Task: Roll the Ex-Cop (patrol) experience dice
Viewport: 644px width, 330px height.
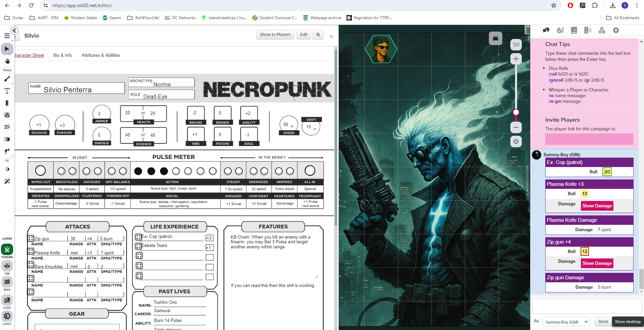Action: click(138, 237)
